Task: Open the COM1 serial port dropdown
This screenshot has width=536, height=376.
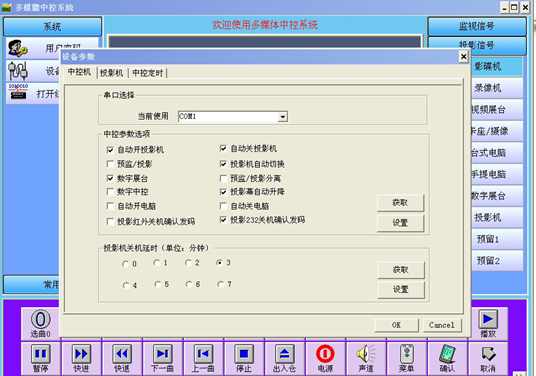Action: 283,117
